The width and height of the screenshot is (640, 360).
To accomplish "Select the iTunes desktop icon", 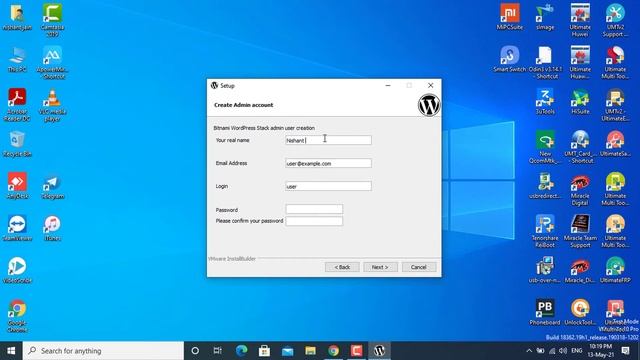I will click(x=52, y=228).
